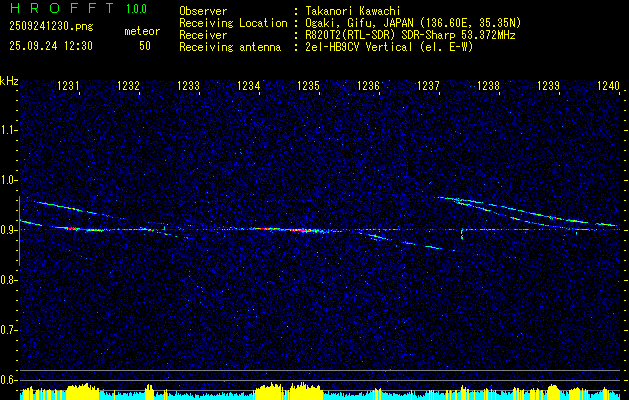Click time marker 1239
The image size is (629, 400).
click(548, 85)
